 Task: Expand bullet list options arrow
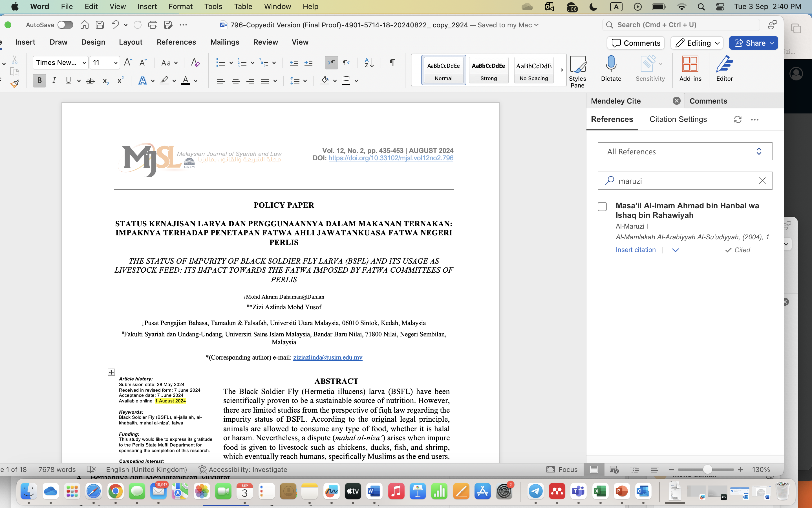pyautogui.click(x=231, y=63)
